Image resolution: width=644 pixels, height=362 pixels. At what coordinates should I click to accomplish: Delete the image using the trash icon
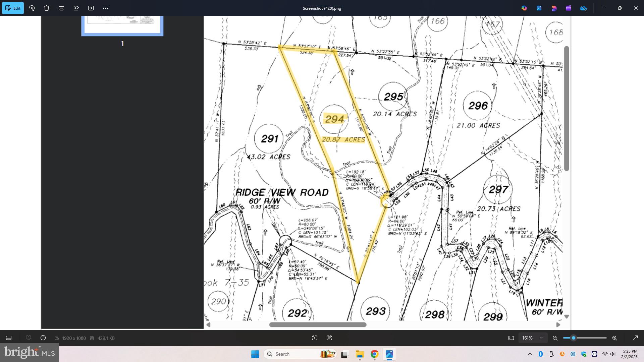click(x=47, y=8)
